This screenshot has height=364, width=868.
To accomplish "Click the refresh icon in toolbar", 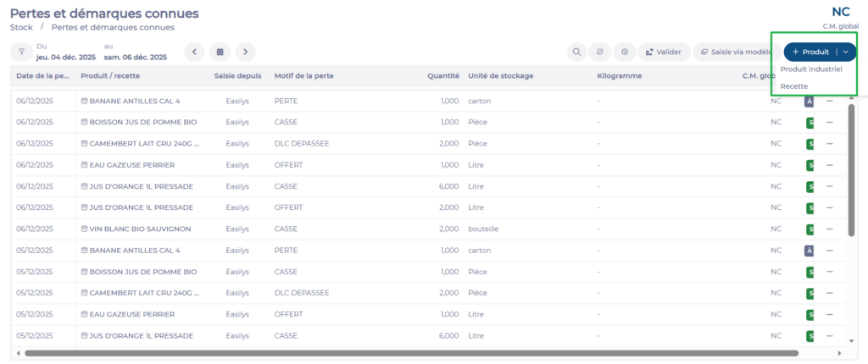I will point(600,52).
